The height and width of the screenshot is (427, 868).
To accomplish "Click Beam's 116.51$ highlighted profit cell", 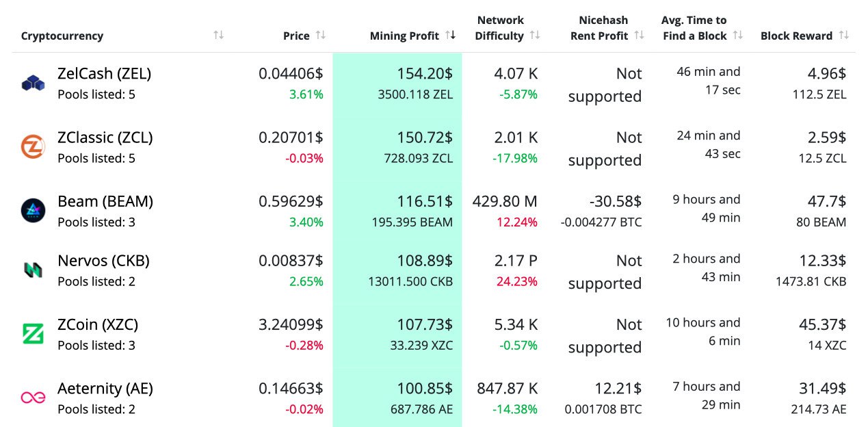I will pos(424,202).
